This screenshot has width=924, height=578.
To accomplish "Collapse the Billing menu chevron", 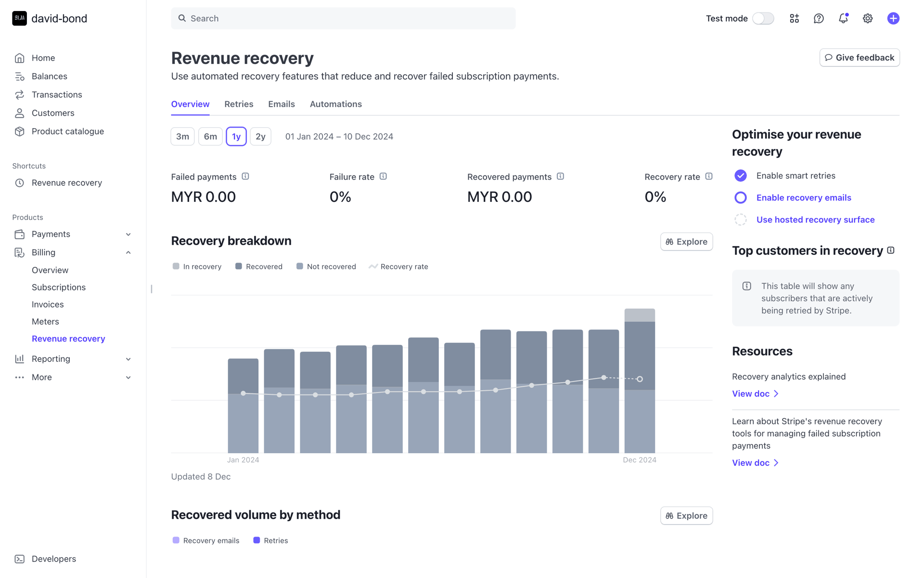I will click(128, 252).
